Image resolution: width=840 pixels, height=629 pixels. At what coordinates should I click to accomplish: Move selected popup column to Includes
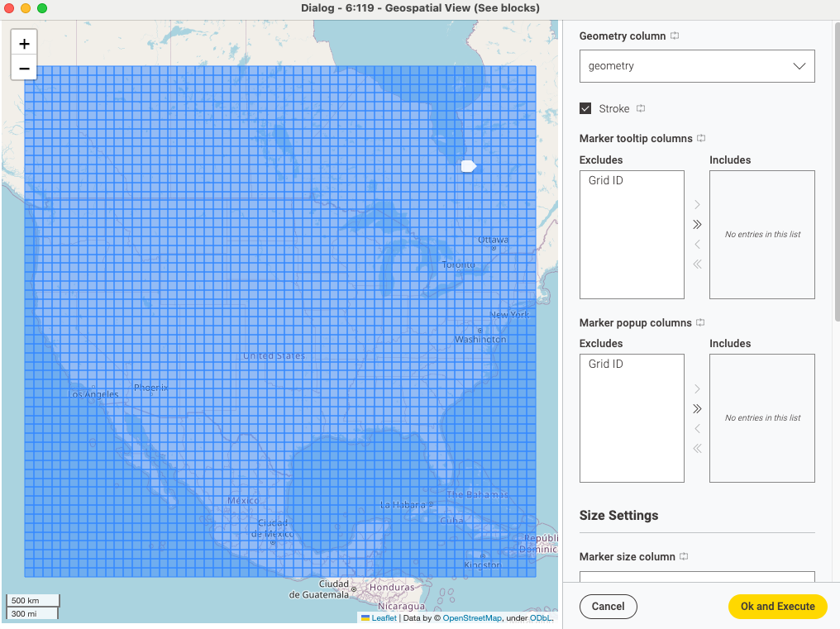[697, 389]
